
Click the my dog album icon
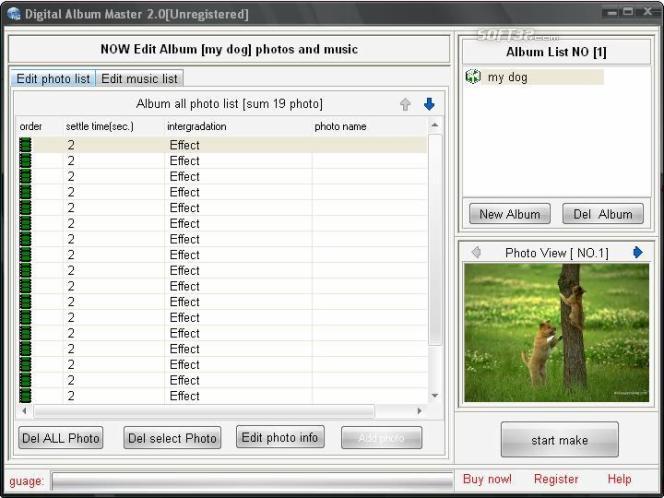pos(473,77)
